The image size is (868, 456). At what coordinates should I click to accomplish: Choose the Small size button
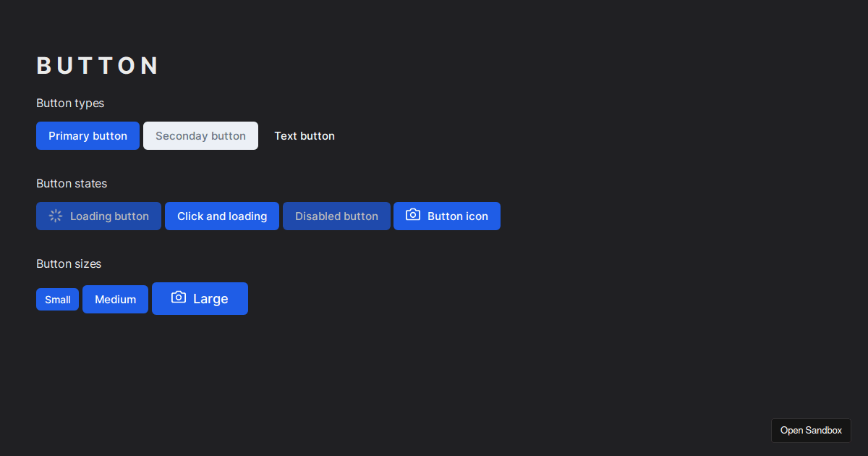pos(57,300)
